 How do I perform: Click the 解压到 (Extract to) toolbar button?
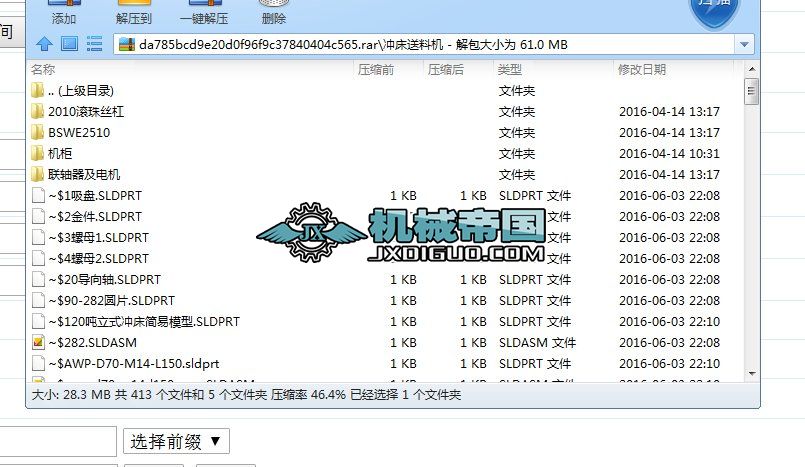(x=133, y=13)
